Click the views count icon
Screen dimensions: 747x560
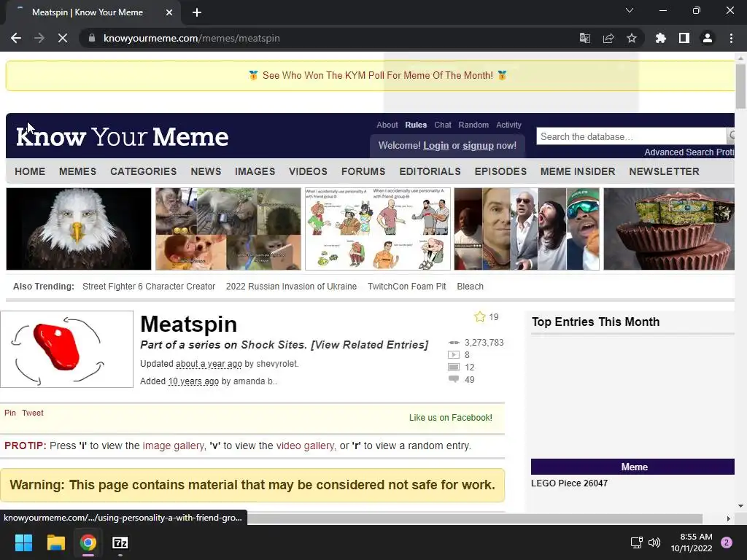pos(454,343)
